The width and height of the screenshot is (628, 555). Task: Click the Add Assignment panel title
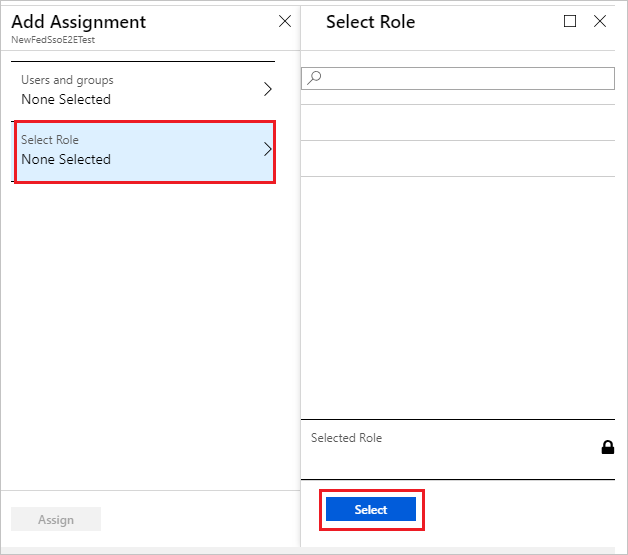[78, 21]
